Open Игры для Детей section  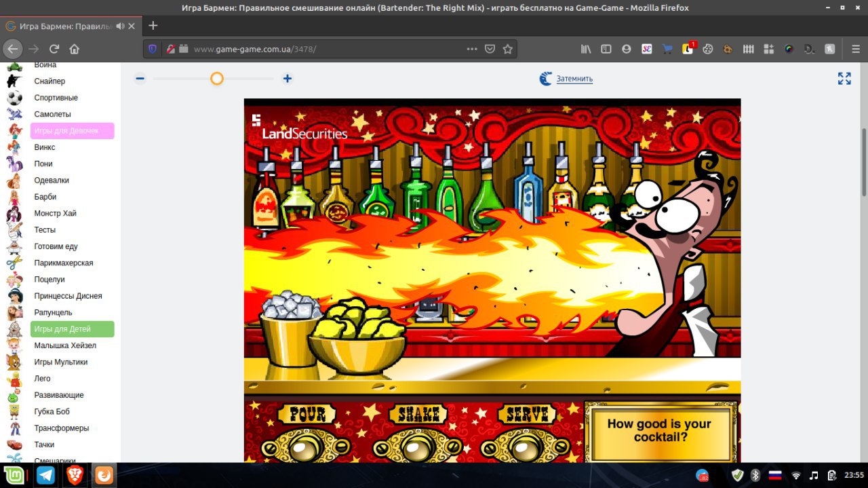[x=72, y=329]
